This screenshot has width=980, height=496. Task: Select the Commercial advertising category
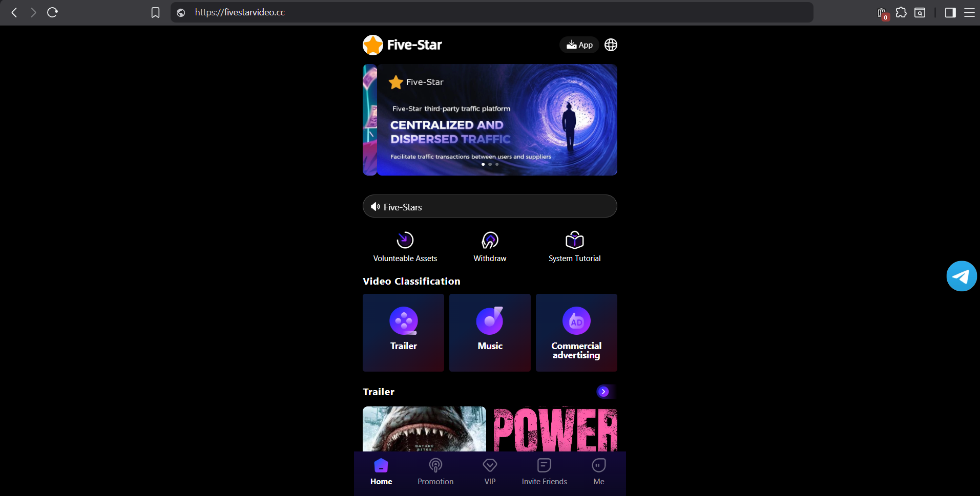point(576,332)
